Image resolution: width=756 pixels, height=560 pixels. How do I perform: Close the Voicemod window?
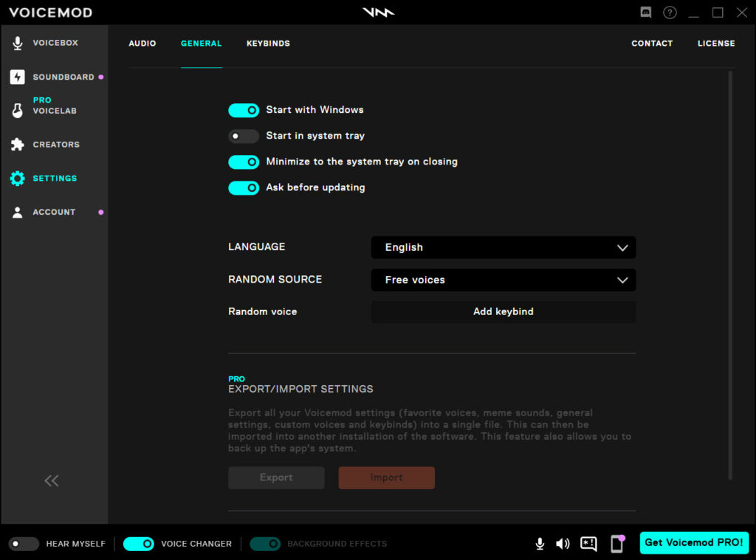pyautogui.click(x=741, y=13)
